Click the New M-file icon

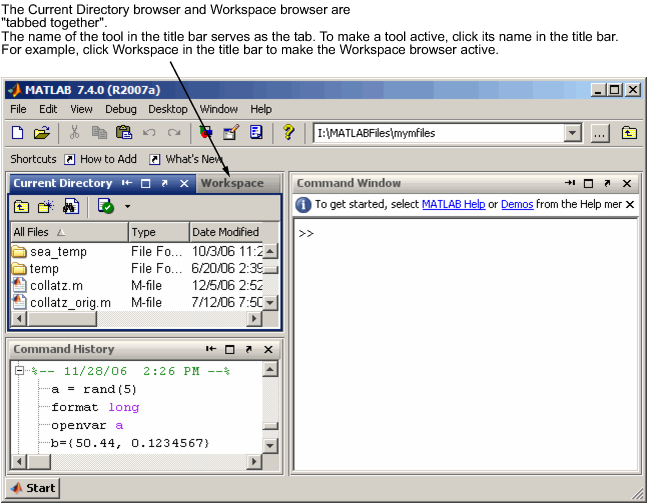[x=17, y=132]
